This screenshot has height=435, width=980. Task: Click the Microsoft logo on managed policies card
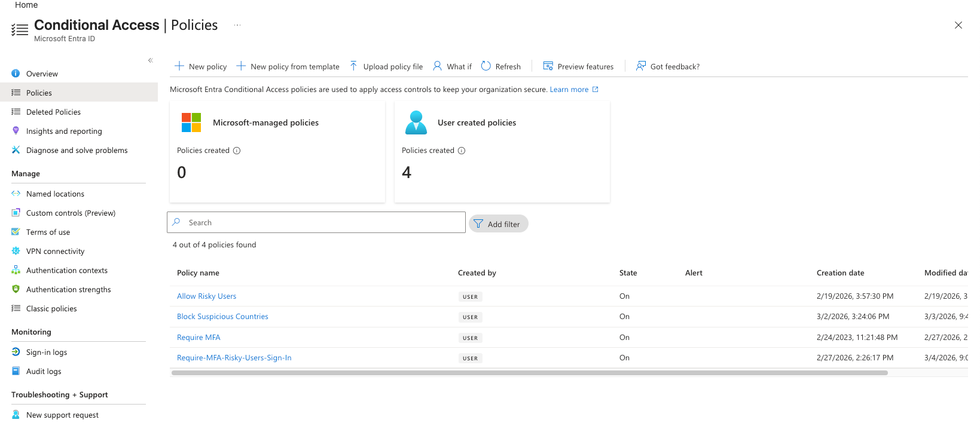point(191,122)
